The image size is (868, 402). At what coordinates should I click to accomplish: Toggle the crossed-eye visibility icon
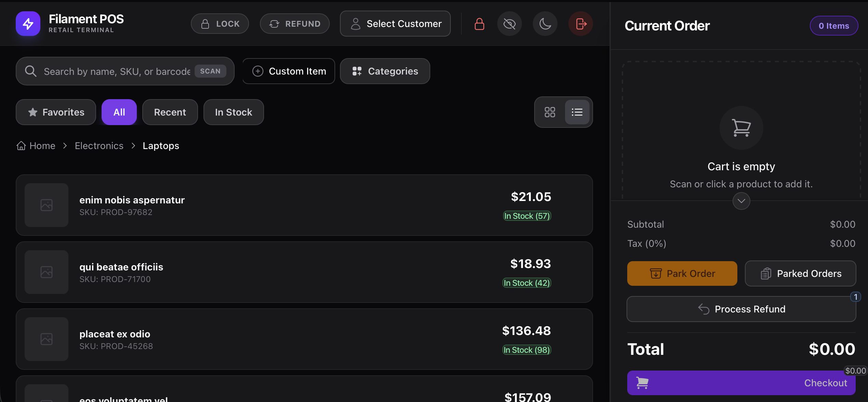pyautogui.click(x=509, y=24)
